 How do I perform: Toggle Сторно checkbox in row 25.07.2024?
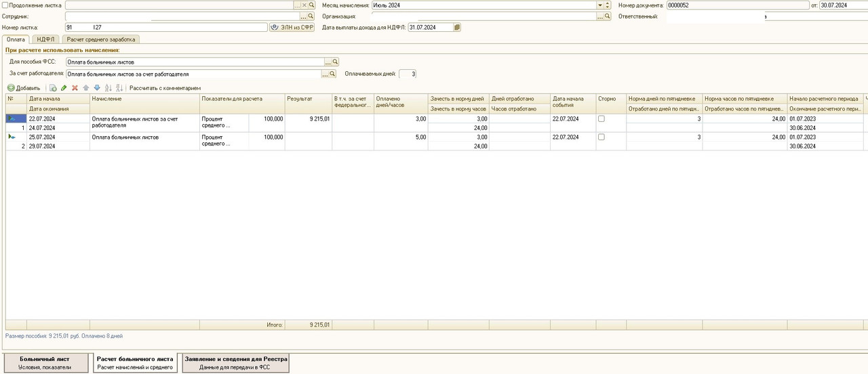[x=601, y=137]
